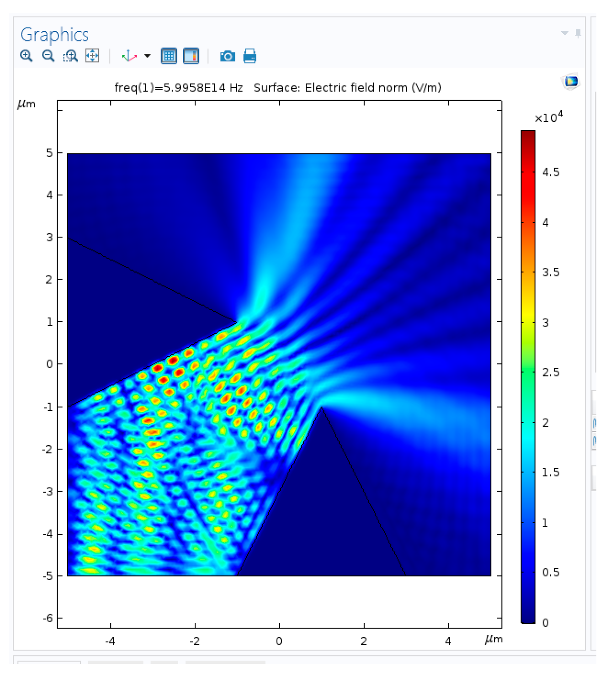616x678 pixels.
Task: Click the Zoom Extents icon
Action: tap(92, 56)
